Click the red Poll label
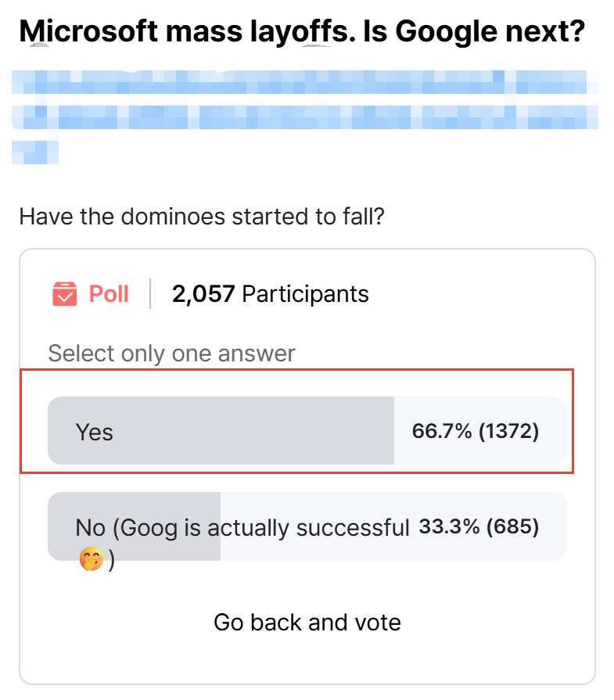The width and height of the screenshot is (614, 700). (109, 294)
